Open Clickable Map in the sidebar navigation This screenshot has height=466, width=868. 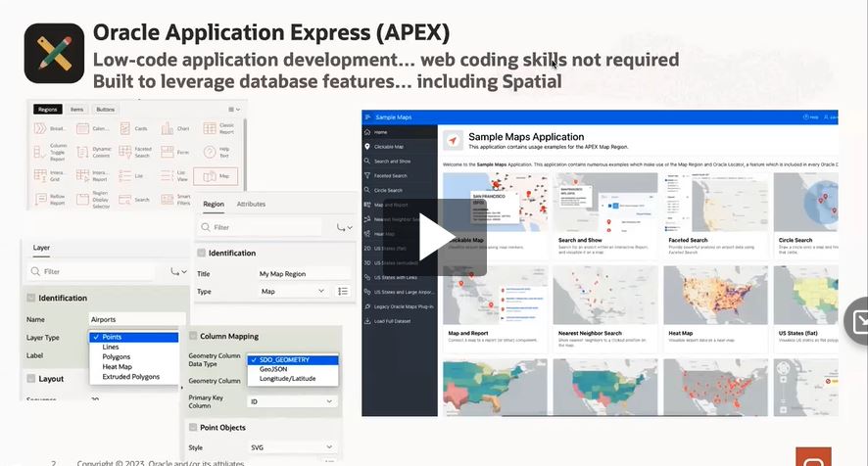pyautogui.click(x=400, y=147)
